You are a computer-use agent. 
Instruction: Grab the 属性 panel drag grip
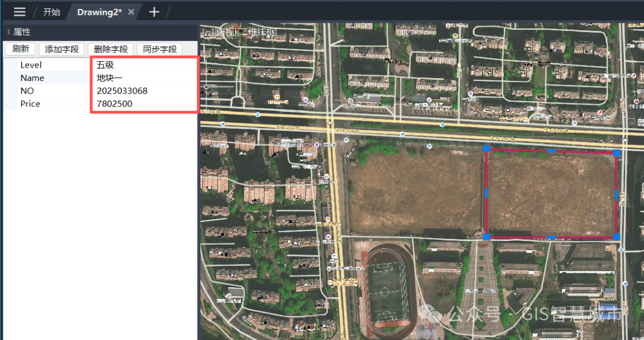(x=8, y=32)
